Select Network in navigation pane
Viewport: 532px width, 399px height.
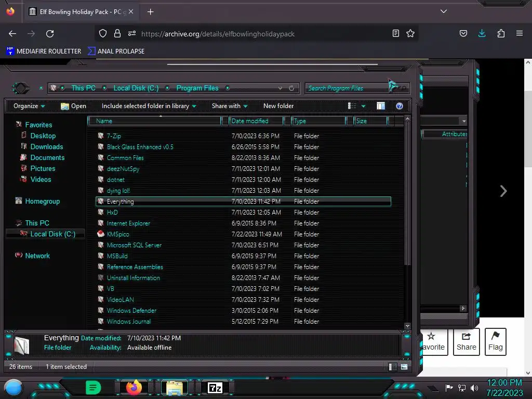coord(37,256)
